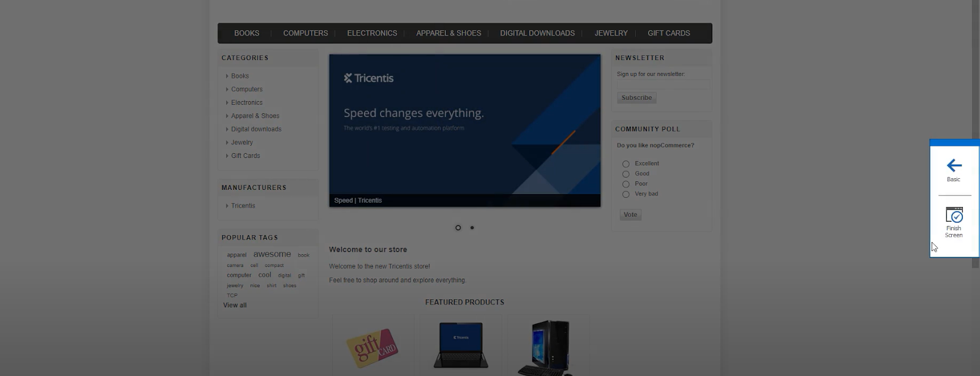This screenshot has height=376, width=980.
Task: Open the Digital Downloads top menu
Action: coord(537,33)
